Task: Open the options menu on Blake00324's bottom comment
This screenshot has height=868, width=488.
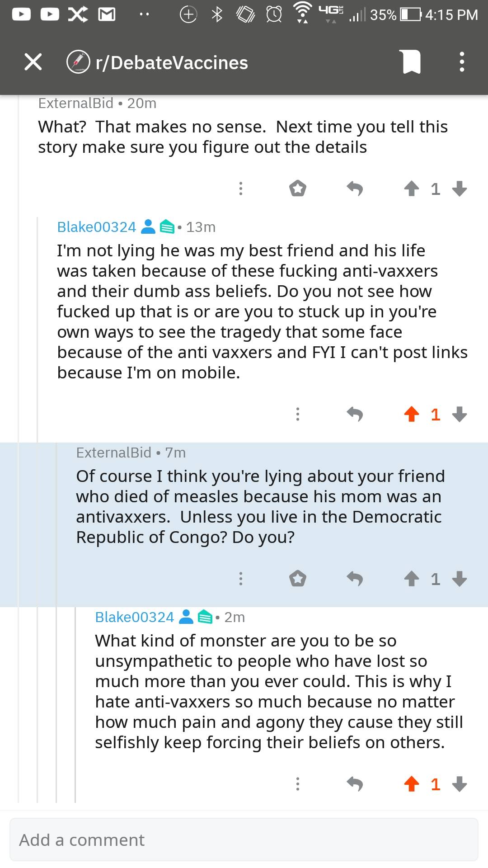Action: [297, 785]
